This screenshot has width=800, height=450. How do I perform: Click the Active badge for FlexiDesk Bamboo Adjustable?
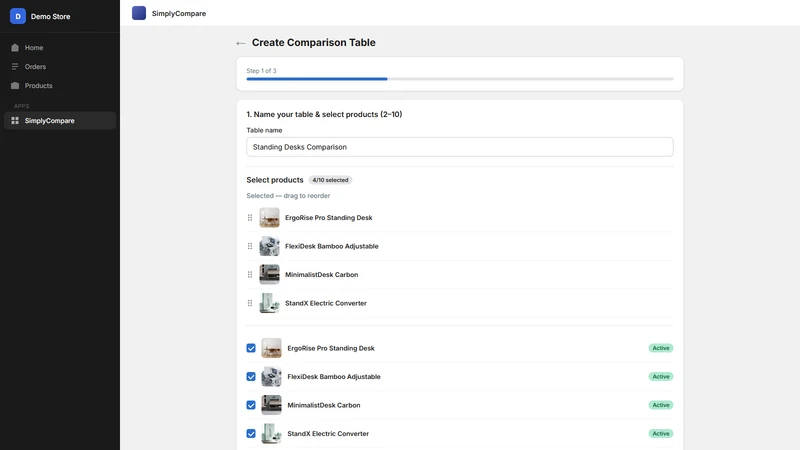click(661, 377)
